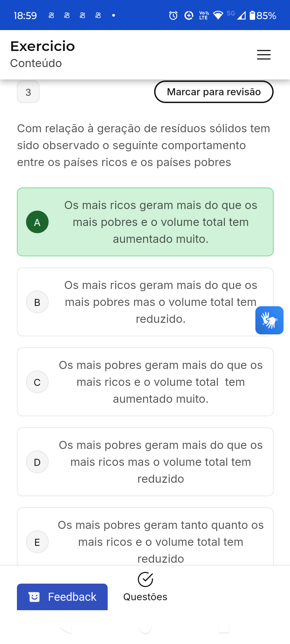This screenshot has width=290, height=644.
Task: Tap the Conteúdo subtitle
Action: [x=36, y=63]
